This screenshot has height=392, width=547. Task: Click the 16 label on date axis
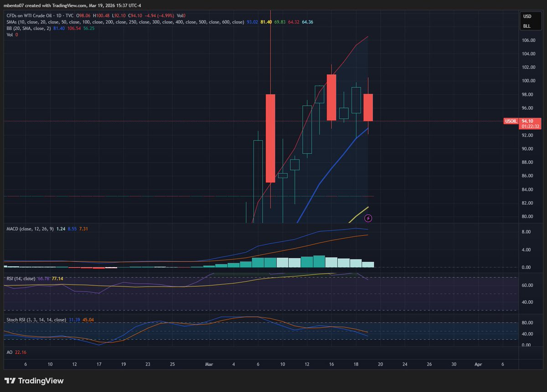click(x=331, y=364)
